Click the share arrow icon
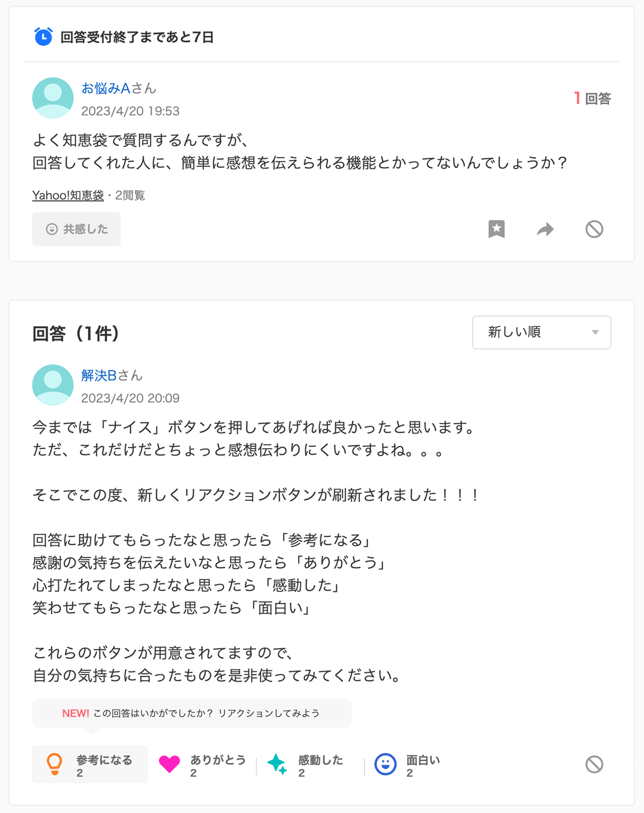Image resolution: width=644 pixels, height=813 pixels. [545, 229]
